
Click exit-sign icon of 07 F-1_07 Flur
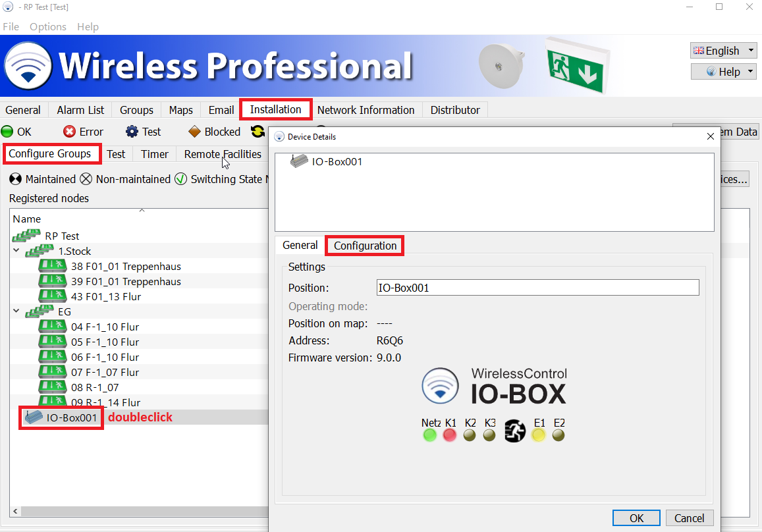point(53,371)
